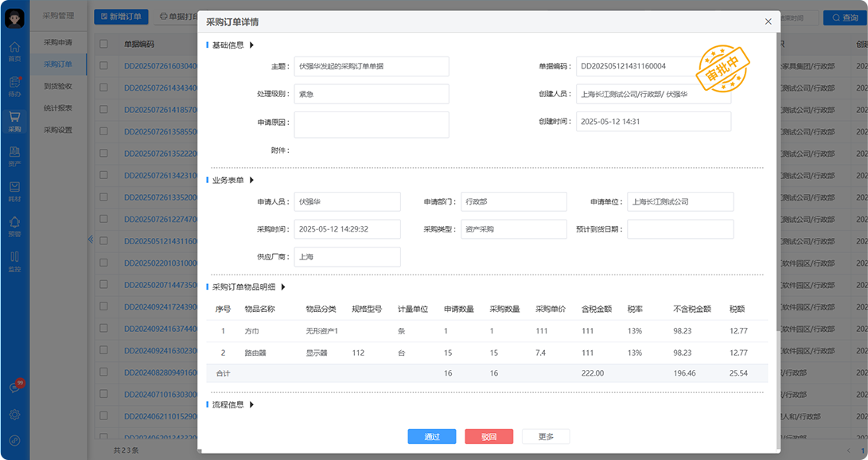Open the 报警 alarm bell icon

tap(14, 224)
